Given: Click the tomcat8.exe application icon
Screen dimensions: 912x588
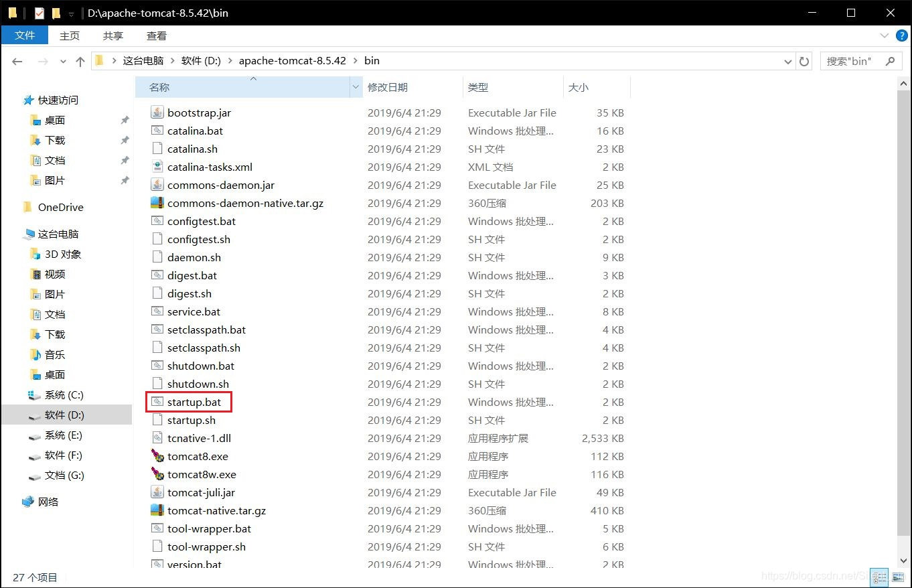Looking at the screenshot, I should 157,456.
